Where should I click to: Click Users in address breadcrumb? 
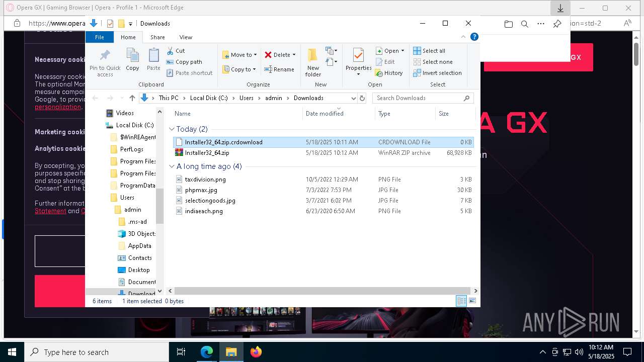point(246,98)
